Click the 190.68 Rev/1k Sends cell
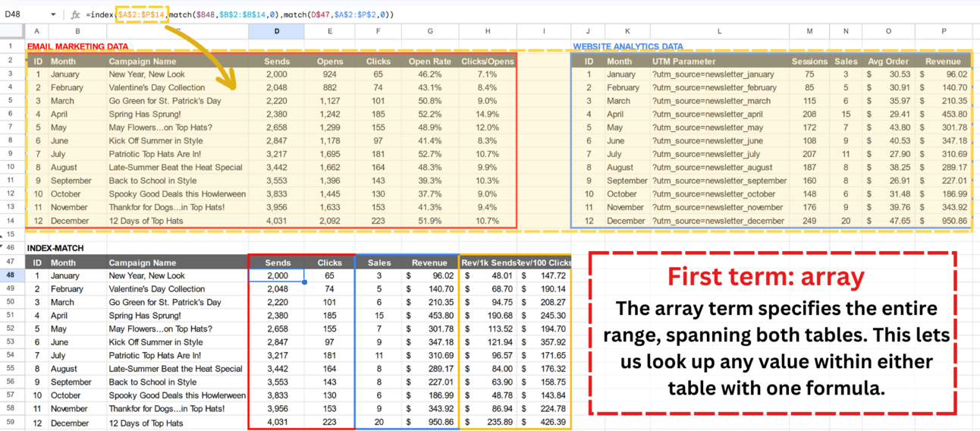The width and height of the screenshot is (980, 431). [488, 316]
